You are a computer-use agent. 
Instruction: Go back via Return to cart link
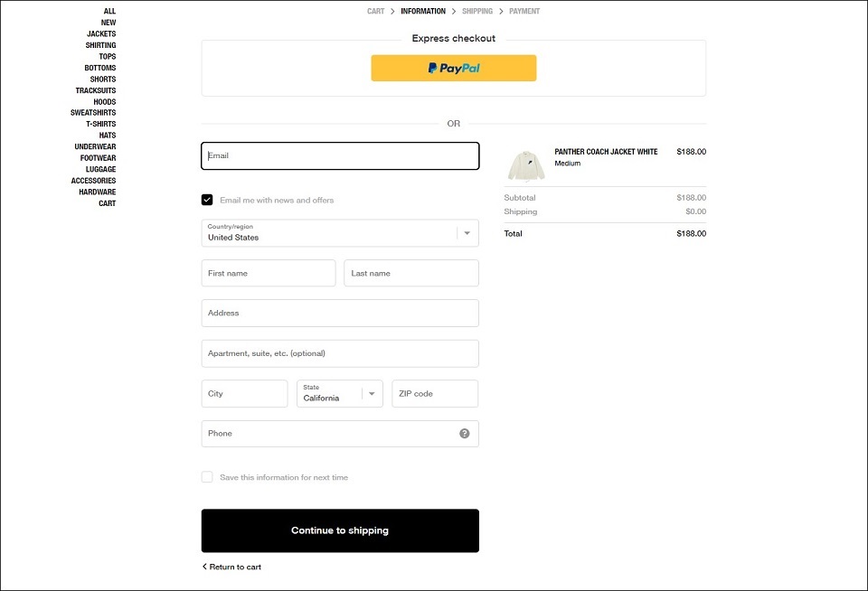pyautogui.click(x=231, y=567)
